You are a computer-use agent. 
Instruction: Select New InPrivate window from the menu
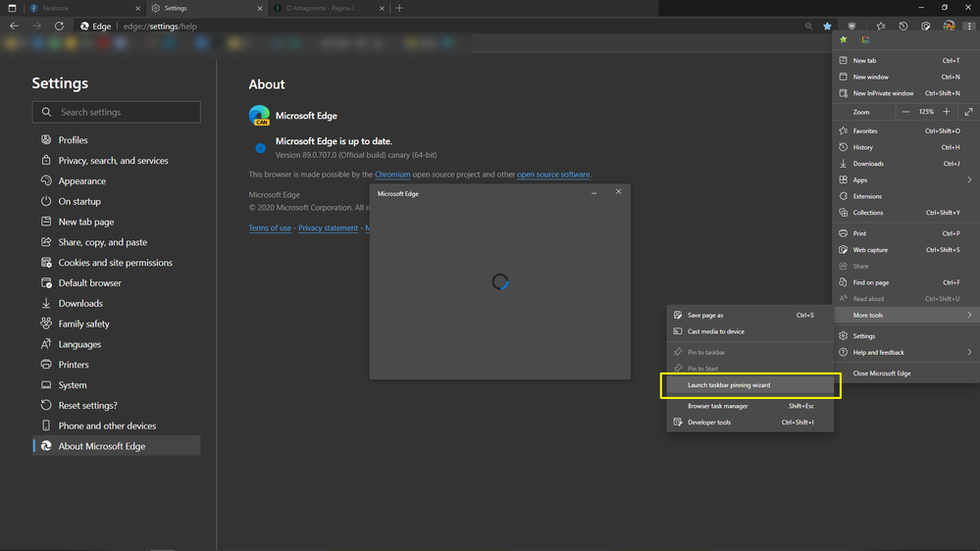[906, 93]
